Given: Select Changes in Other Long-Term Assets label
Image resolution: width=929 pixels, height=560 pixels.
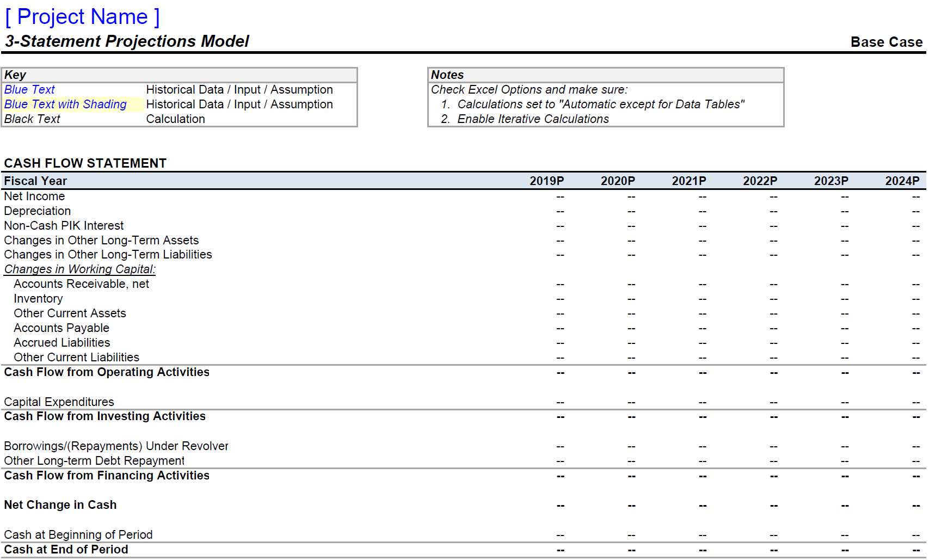Looking at the screenshot, I should click(101, 241).
